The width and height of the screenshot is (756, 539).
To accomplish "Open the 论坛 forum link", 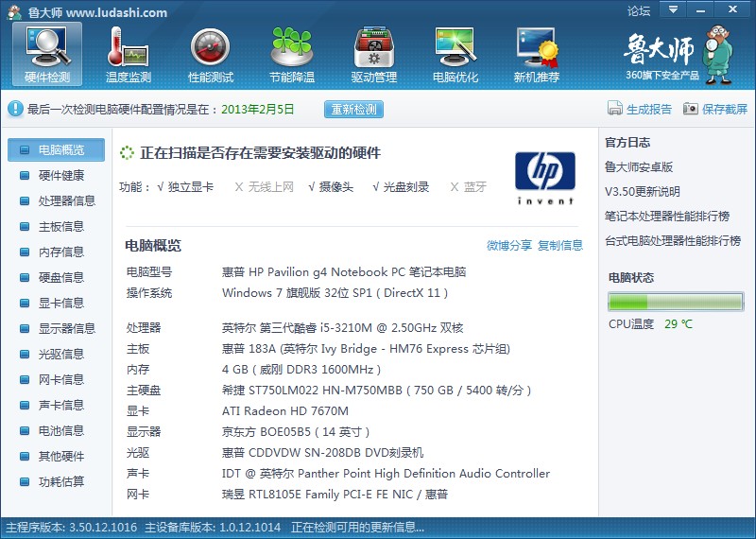I will [639, 10].
